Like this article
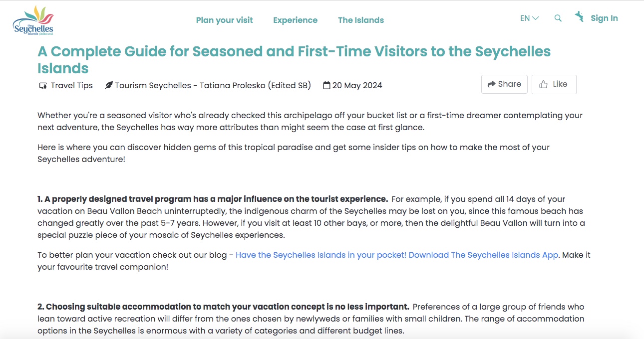Screen dimensions: 644x339 click(x=554, y=84)
